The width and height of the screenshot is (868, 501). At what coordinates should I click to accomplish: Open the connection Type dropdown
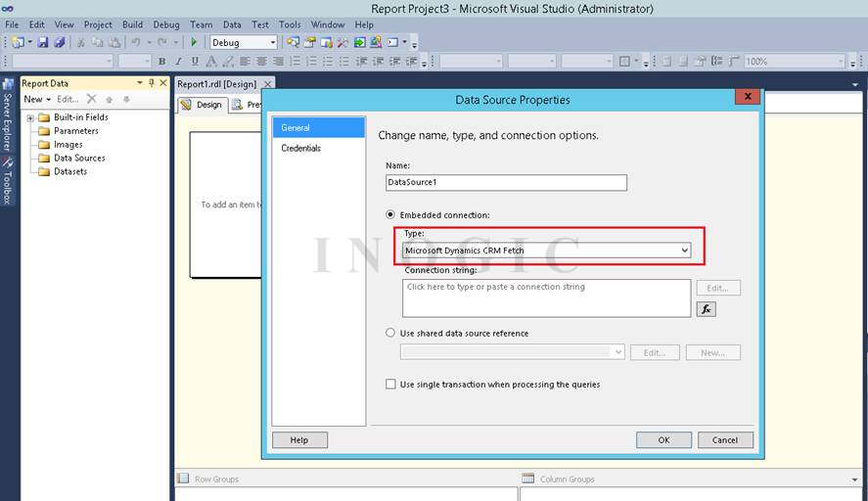tap(685, 250)
